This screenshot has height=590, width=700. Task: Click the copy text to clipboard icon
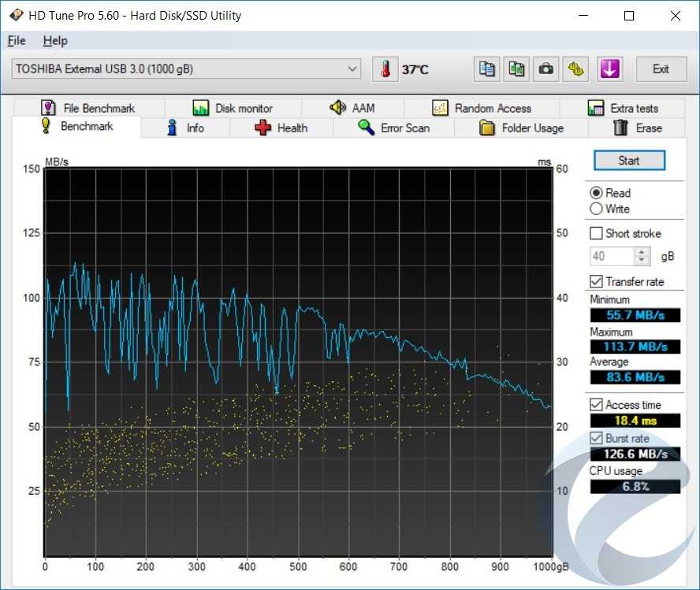(487, 69)
